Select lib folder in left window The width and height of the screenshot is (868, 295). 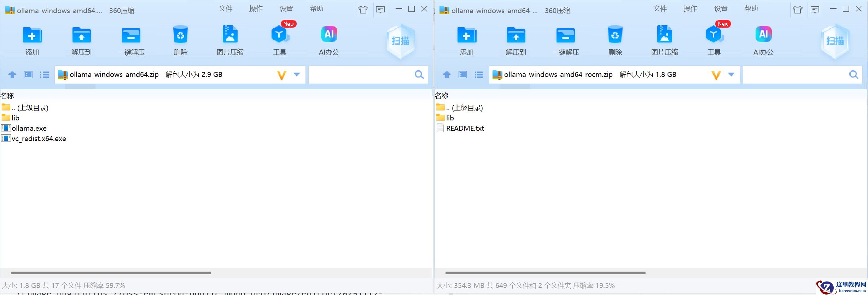click(11, 118)
